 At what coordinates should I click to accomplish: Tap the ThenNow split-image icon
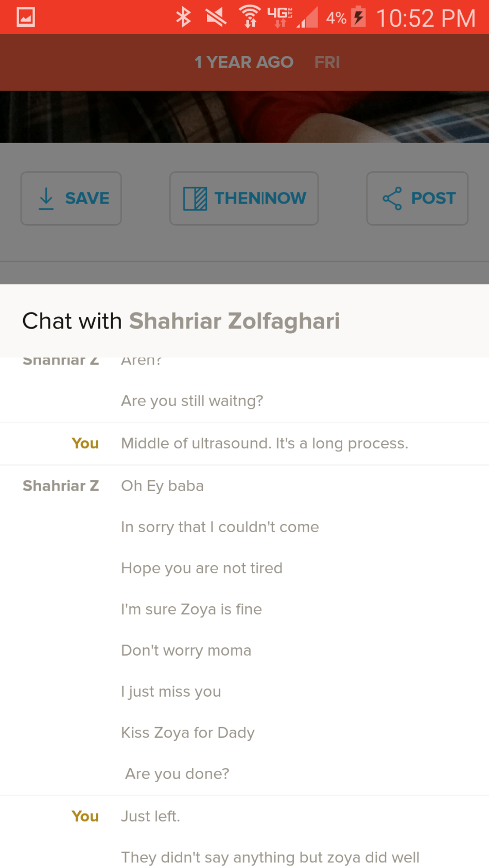click(x=195, y=198)
